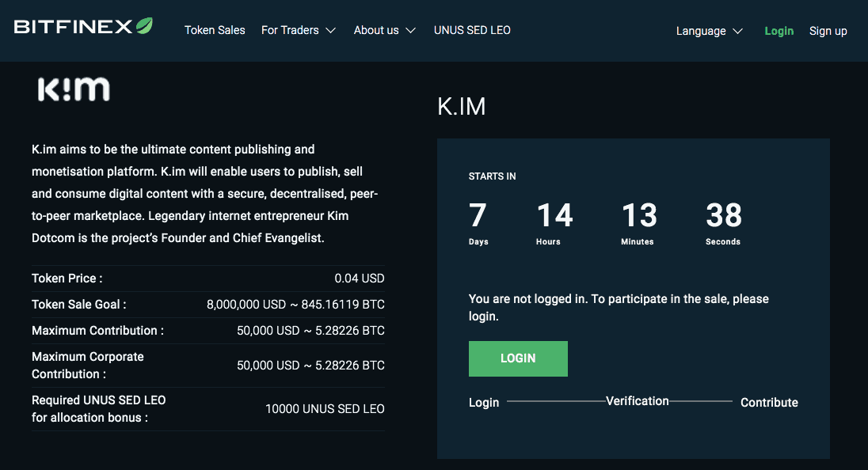868x470 pixels.
Task: Click the Maximum Contribution label
Action: click(97, 331)
